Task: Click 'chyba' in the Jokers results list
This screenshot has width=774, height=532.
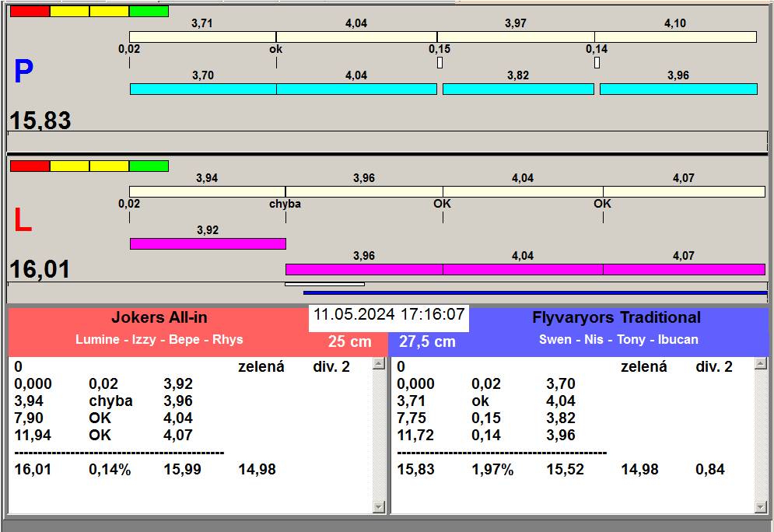Action: pyautogui.click(x=110, y=401)
